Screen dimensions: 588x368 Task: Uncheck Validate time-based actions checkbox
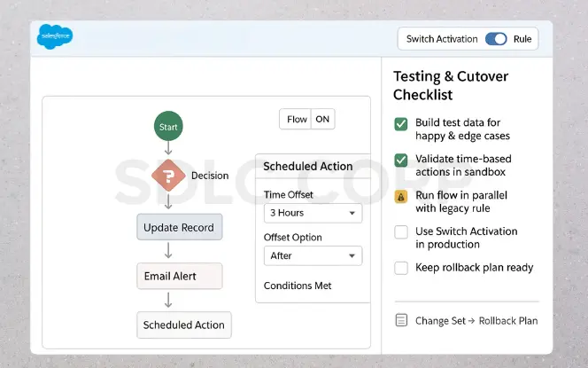point(401,160)
